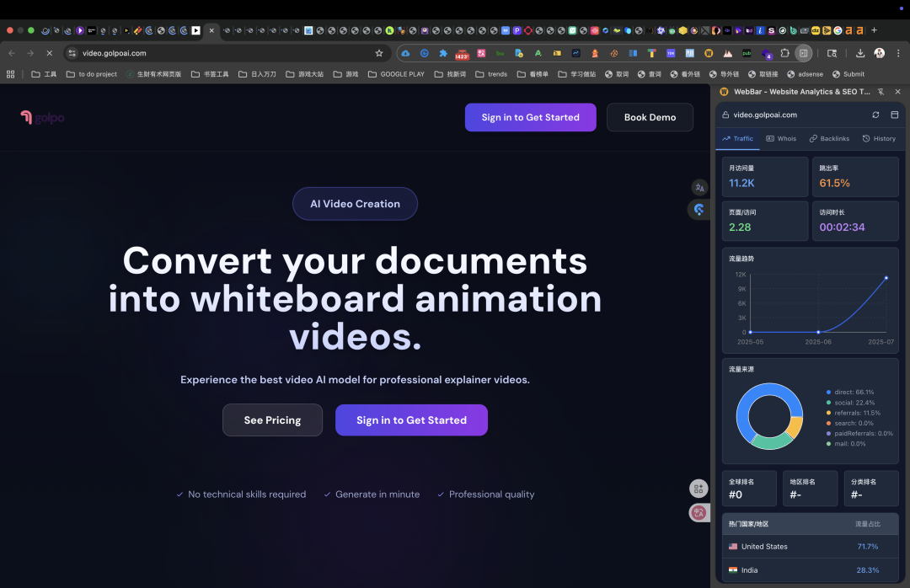Click the hero Sign in to Get Started button
This screenshot has height=588, width=910.
tap(411, 420)
